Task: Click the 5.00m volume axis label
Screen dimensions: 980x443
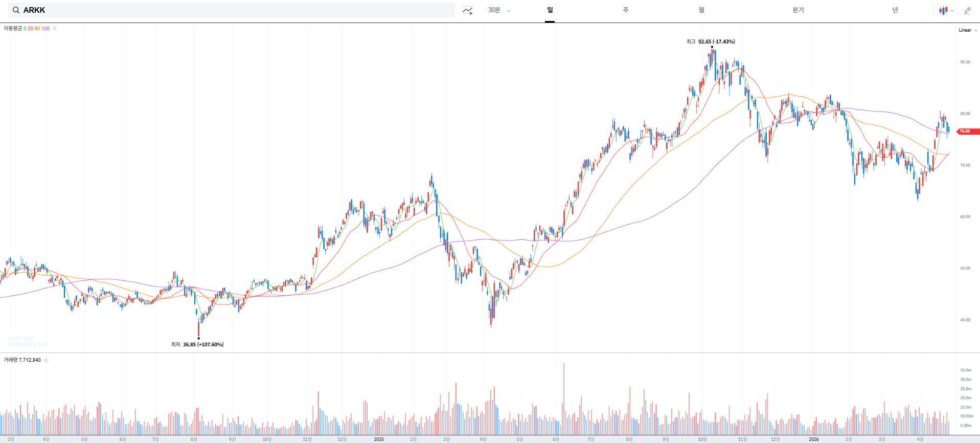Action: (966, 426)
